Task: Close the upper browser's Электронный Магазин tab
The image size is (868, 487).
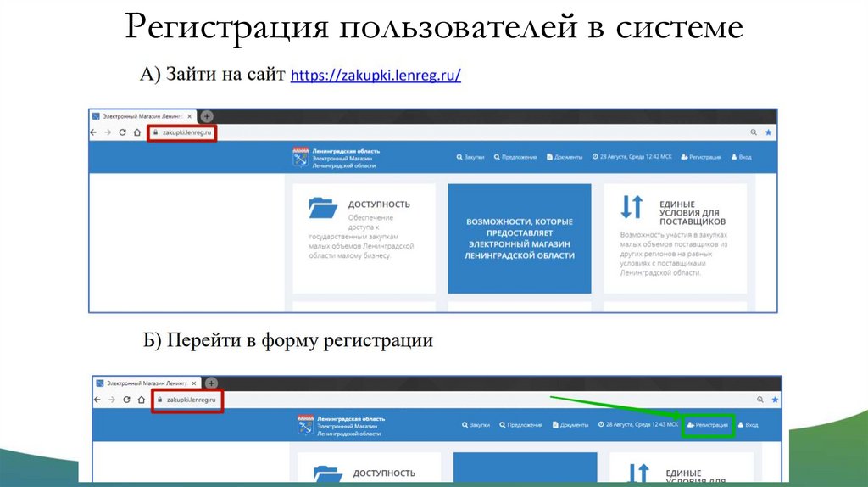Action: 189,116
